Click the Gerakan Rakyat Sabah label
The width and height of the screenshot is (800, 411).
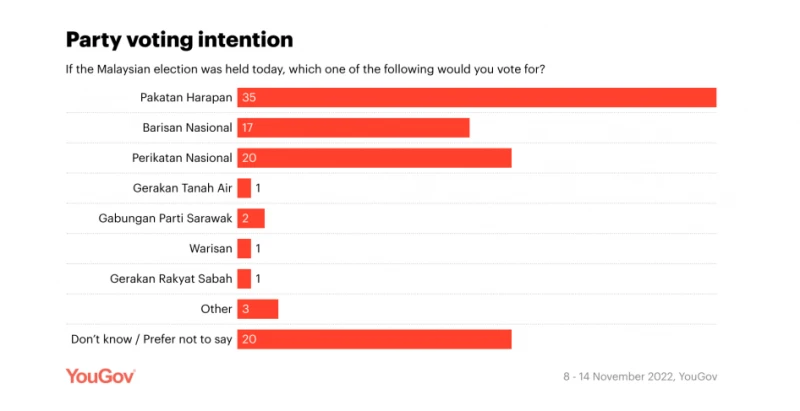171,279
